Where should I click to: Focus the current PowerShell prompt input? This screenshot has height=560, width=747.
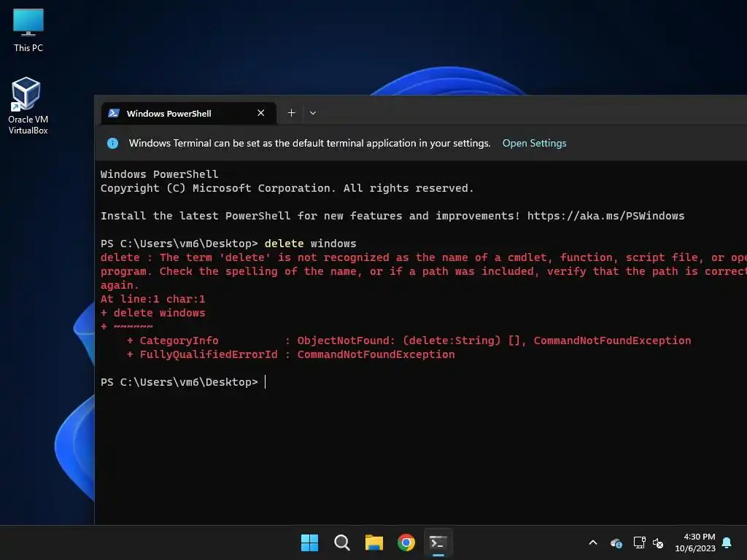pos(266,382)
